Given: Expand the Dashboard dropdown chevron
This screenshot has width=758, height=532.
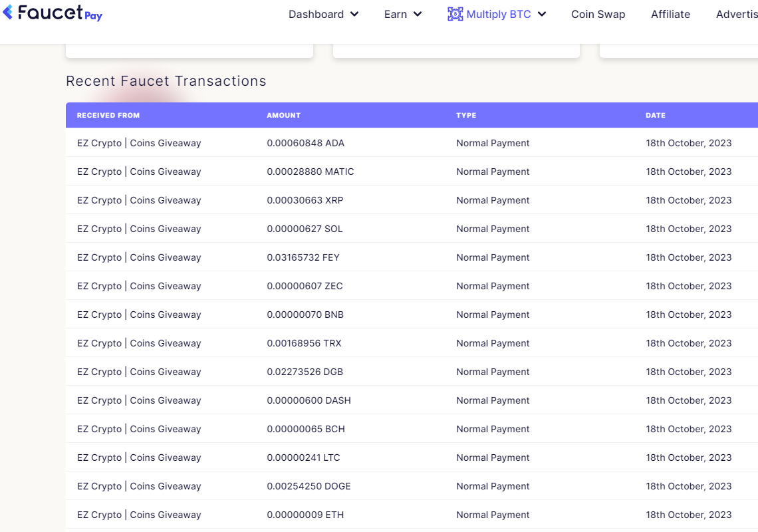Looking at the screenshot, I should tap(354, 15).
